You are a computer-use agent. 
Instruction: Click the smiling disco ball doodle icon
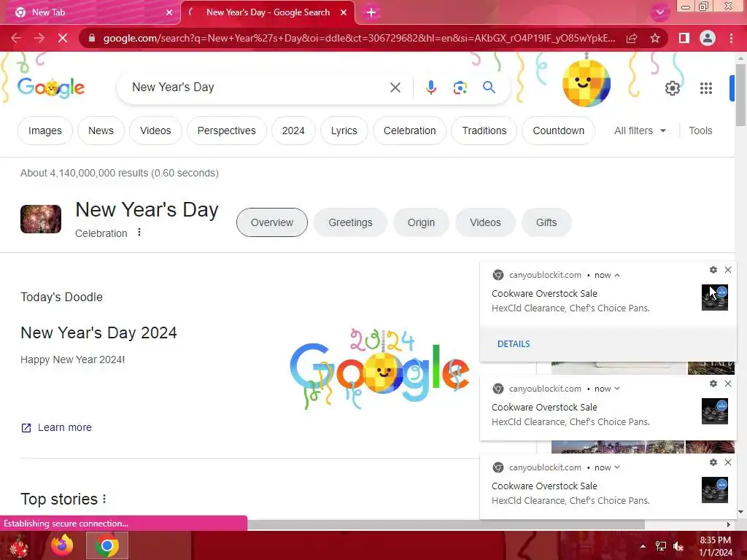point(586,83)
